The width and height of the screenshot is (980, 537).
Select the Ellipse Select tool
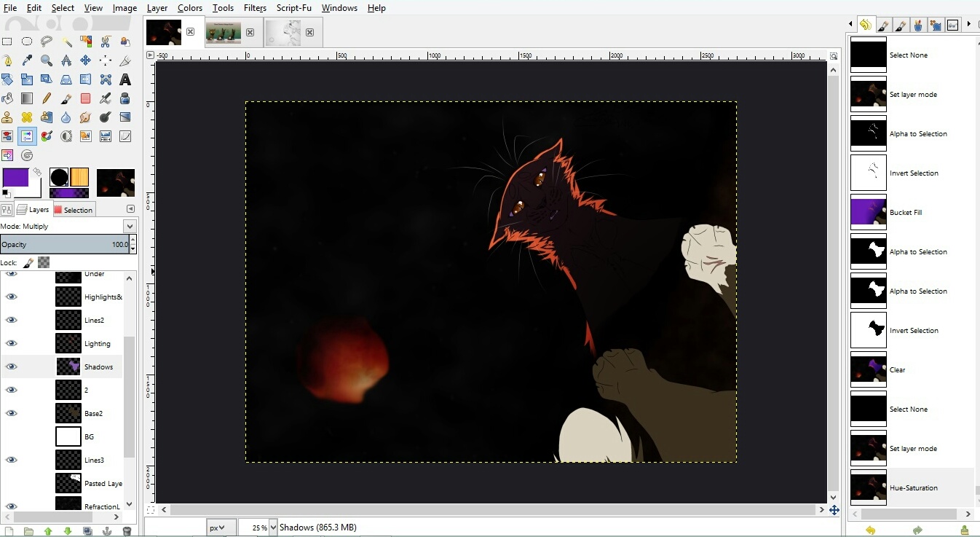click(27, 42)
